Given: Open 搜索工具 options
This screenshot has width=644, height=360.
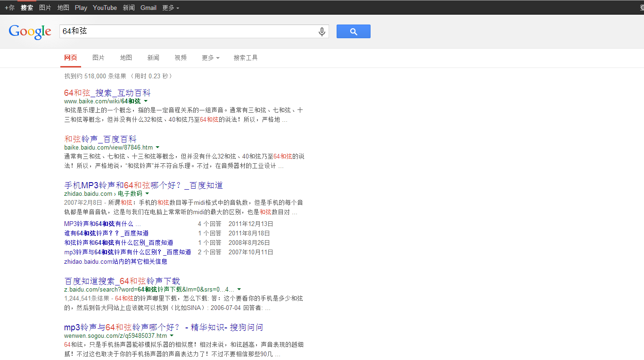Looking at the screenshot, I should click(246, 58).
